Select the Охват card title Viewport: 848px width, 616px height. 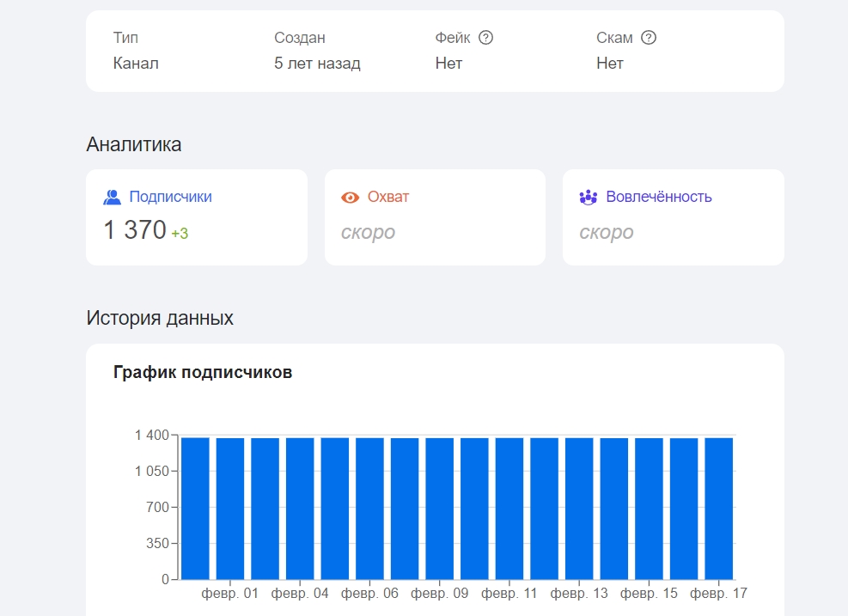[388, 197]
